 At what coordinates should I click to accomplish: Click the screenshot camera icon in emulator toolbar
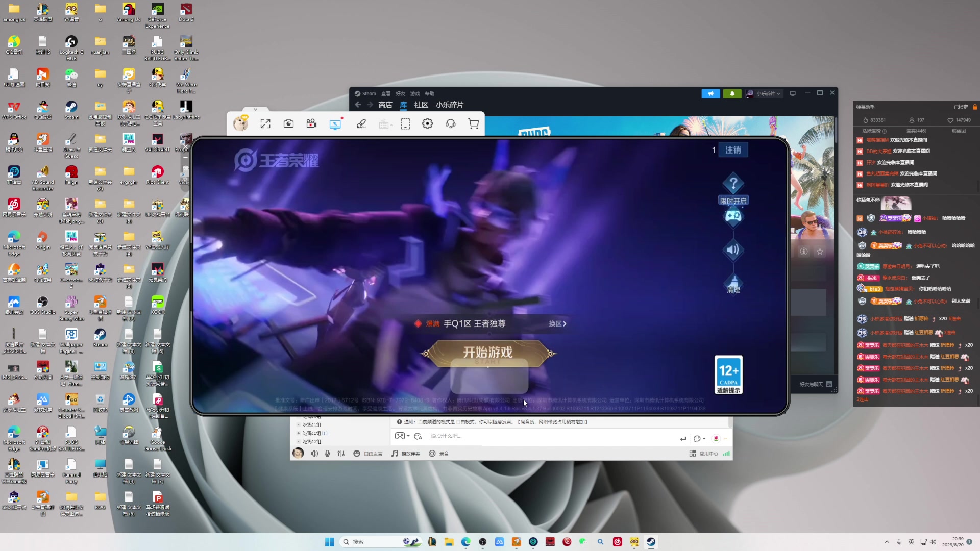click(288, 124)
